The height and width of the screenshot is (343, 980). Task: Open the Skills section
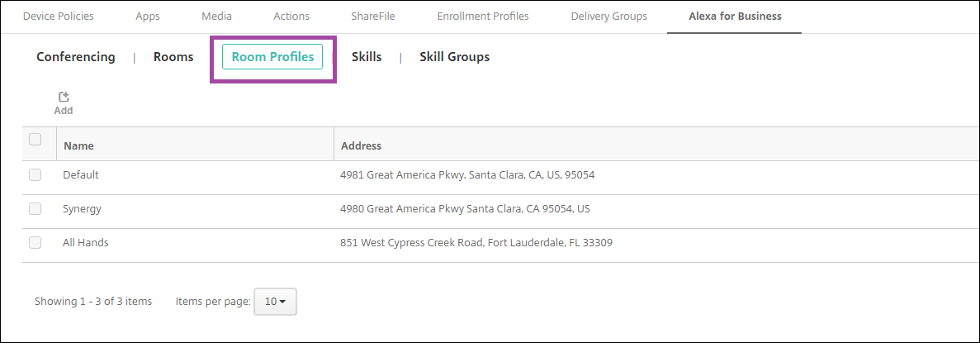(367, 57)
